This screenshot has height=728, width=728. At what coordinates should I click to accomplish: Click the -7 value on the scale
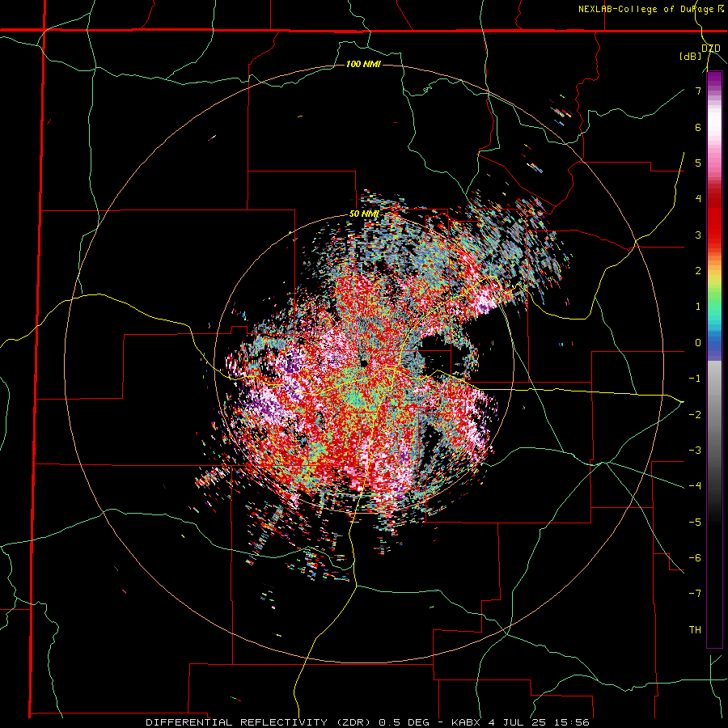point(695,594)
